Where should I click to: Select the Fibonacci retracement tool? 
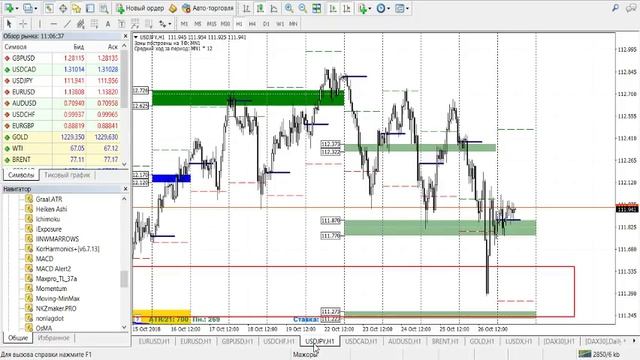(x=94, y=24)
